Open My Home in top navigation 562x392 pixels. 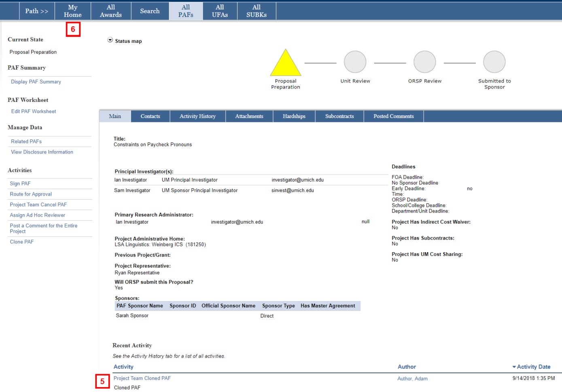73,11
